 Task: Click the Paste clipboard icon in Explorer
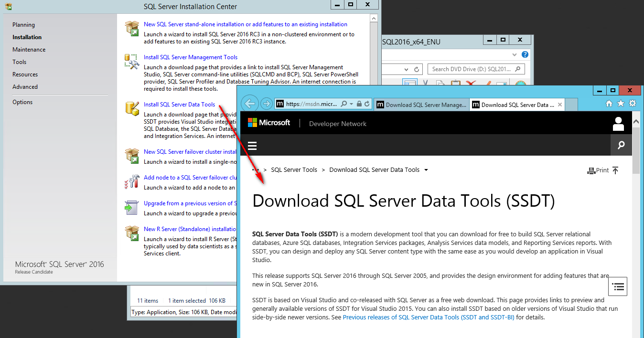coord(456,84)
